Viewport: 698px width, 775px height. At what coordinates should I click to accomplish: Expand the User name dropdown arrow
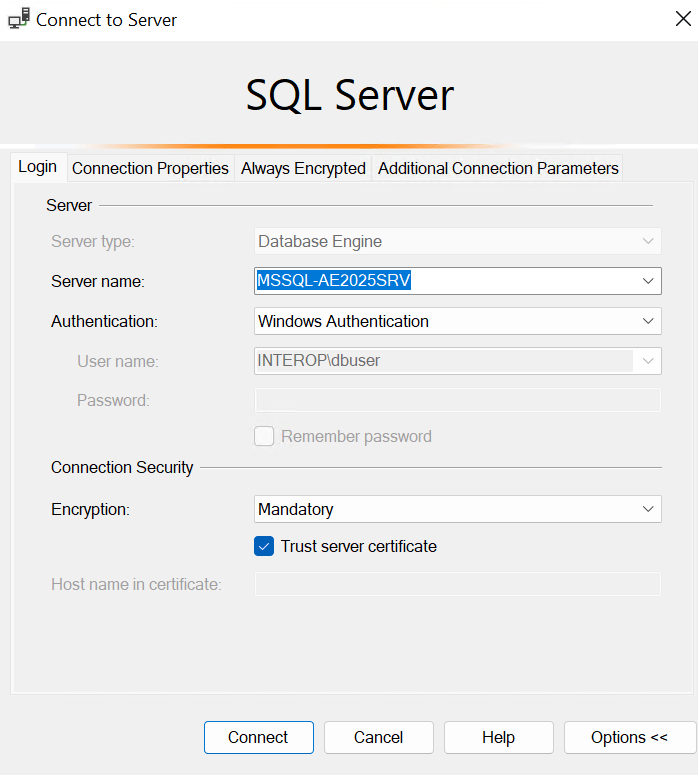(648, 361)
